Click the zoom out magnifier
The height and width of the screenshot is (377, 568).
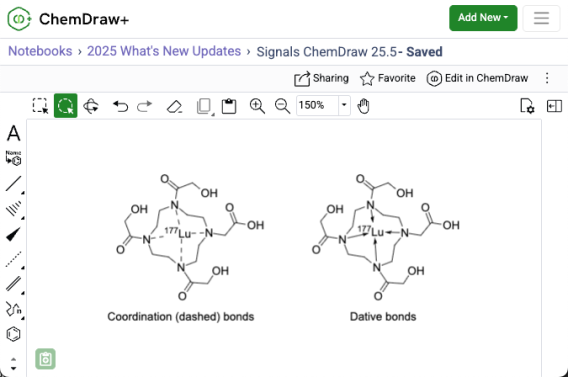(x=283, y=106)
